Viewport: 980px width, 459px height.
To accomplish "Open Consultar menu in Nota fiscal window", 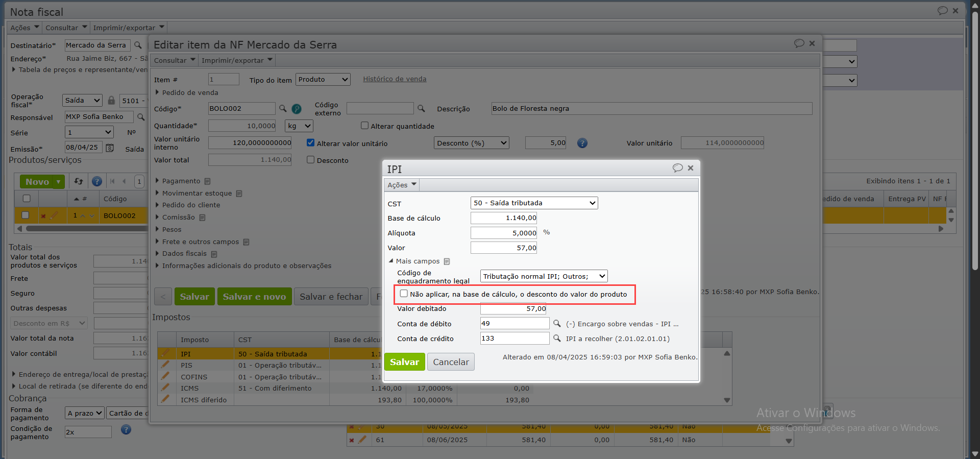I will (x=66, y=28).
